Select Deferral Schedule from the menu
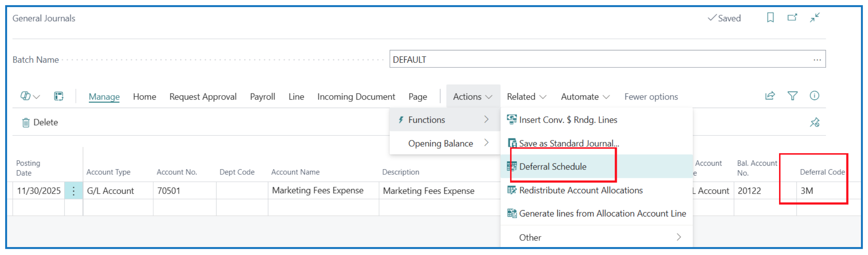 (552, 167)
